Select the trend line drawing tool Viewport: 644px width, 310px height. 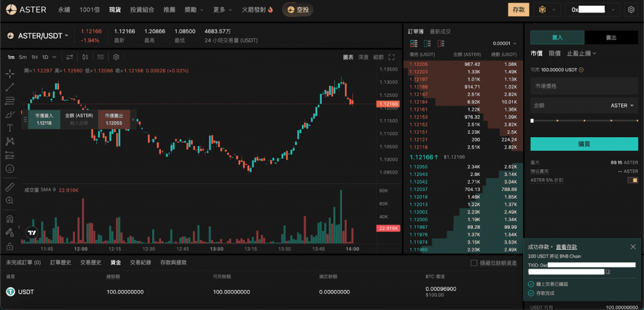point(9,87)
